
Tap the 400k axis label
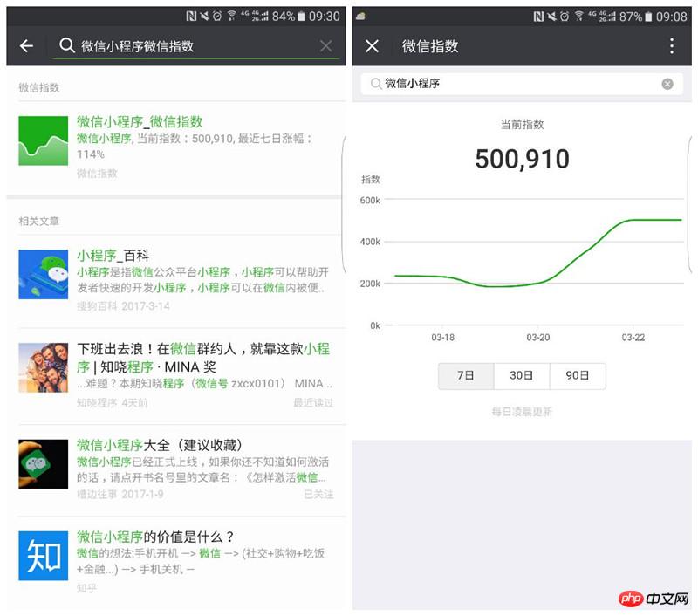click(x=370, y=242)
